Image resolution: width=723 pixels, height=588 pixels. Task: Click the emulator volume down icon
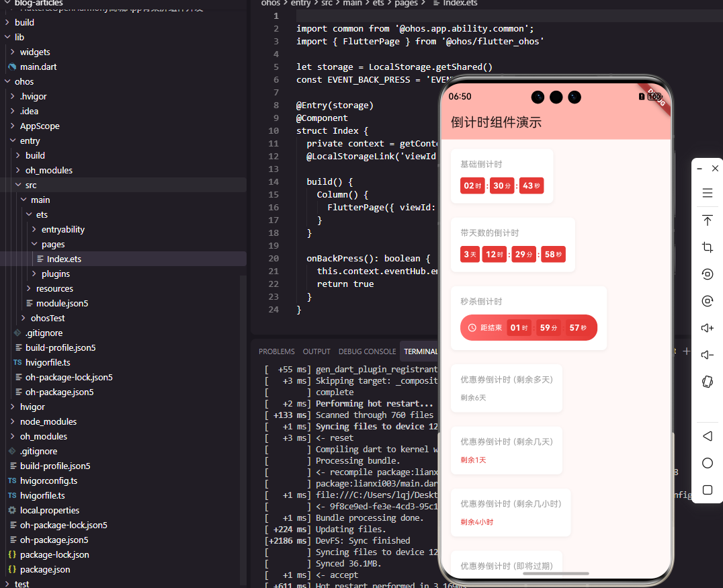pos(708,355)
